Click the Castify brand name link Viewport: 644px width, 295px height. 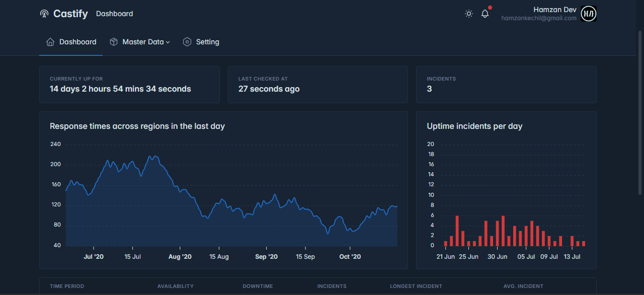(x=70, y=14)
